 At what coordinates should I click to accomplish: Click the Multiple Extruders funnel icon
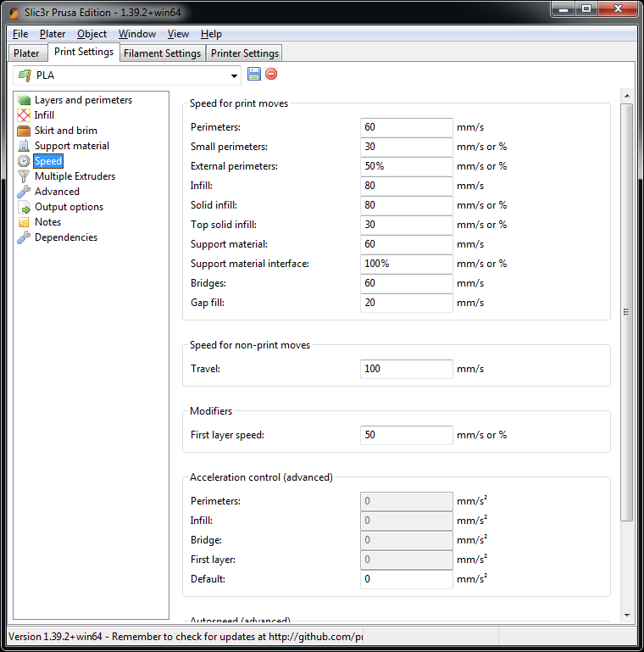point(24,176)
